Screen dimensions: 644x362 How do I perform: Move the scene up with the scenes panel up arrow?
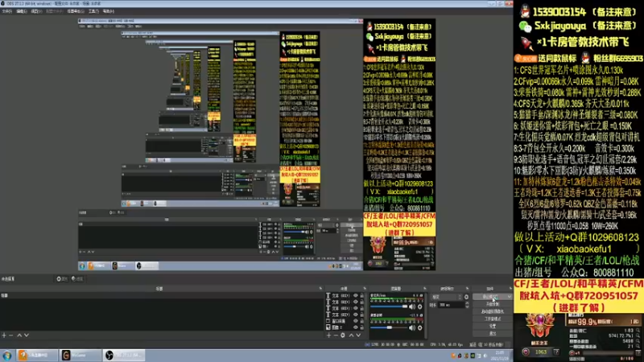[x=19, y=335]
